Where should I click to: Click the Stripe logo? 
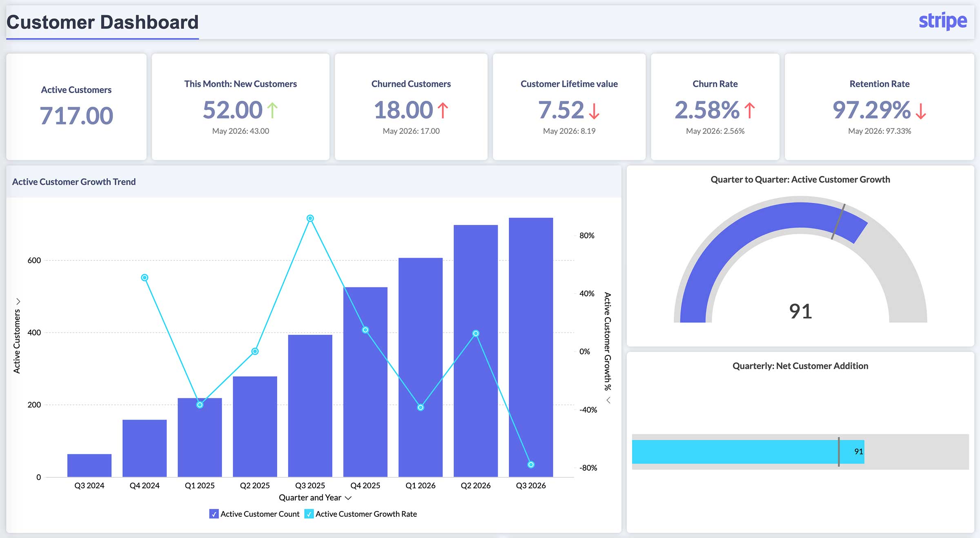942,21
